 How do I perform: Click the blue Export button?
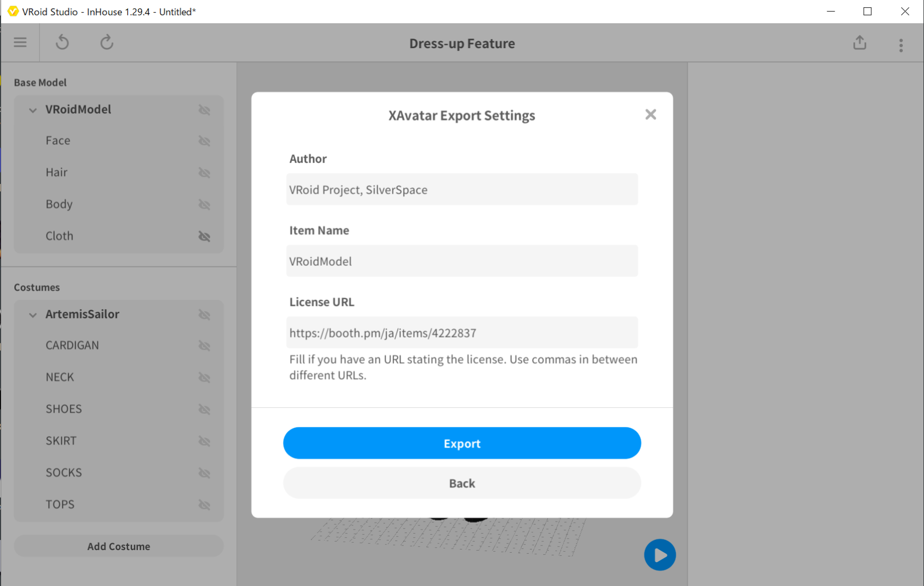point(462,443)
